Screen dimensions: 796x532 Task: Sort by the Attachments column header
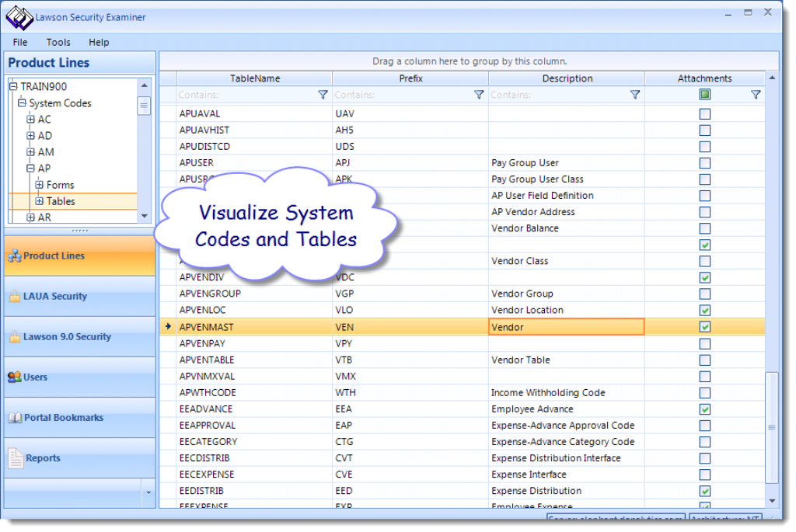(x=704, y=78)
